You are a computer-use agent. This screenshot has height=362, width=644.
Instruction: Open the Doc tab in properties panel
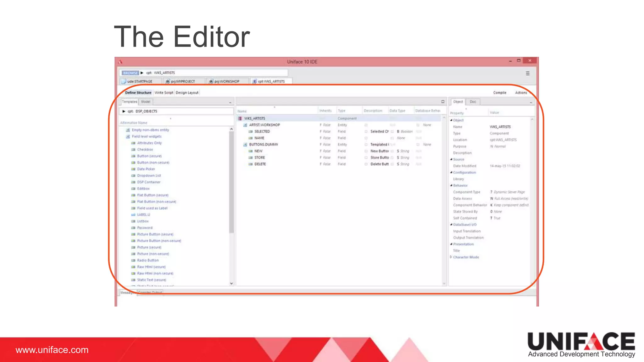(x=473, y=102)
